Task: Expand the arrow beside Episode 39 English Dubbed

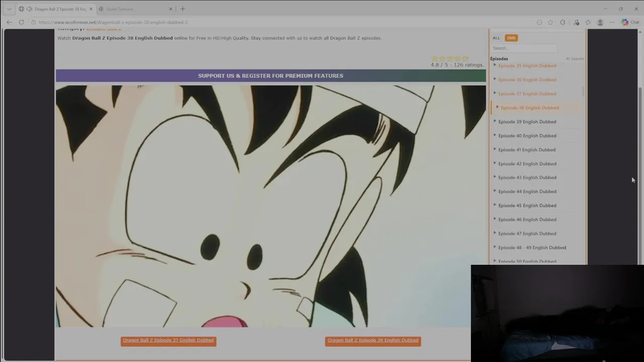Action: pos(495,122)
